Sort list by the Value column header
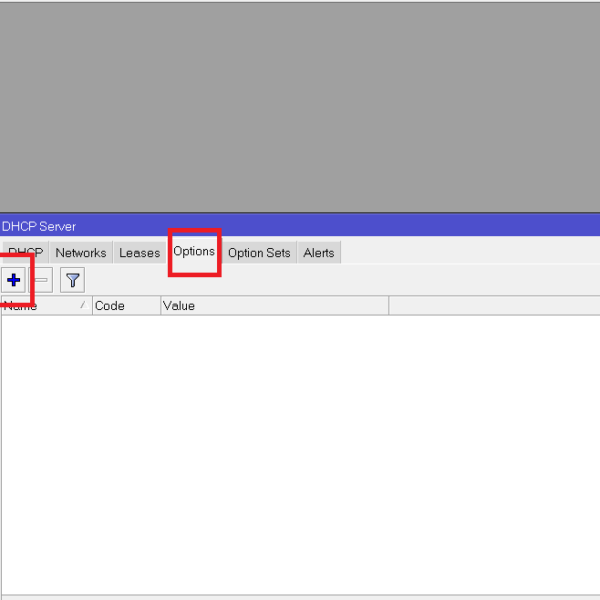This screenshot has height=600, width=600. coord(270,306)
